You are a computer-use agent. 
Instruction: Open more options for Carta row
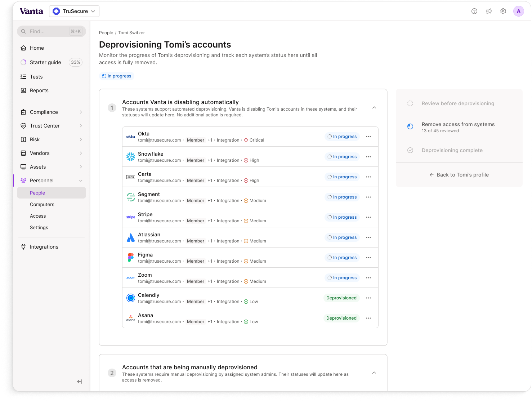(x=368, y=177)
